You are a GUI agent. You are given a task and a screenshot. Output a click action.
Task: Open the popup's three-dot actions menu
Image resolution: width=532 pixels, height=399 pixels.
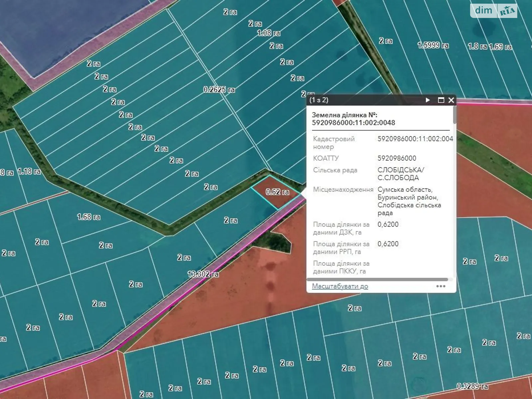pyautogui.click(x=441, y=286)
